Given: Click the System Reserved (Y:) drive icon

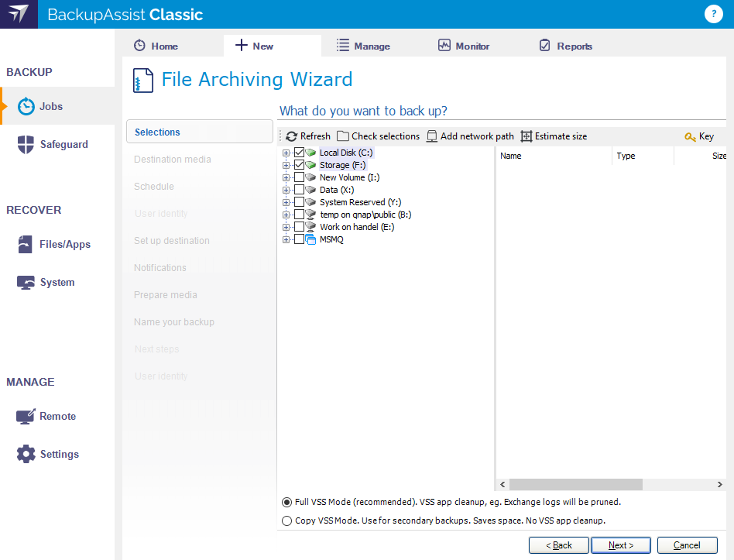Looking at the screenshot, I should (x=310, y=202).
